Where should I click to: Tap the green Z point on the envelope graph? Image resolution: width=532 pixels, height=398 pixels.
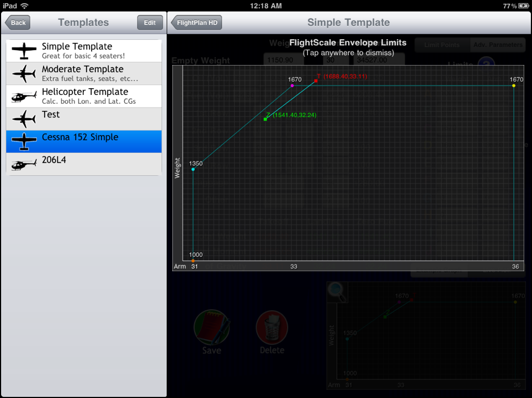pyautogui.click(x=265, y=119)
